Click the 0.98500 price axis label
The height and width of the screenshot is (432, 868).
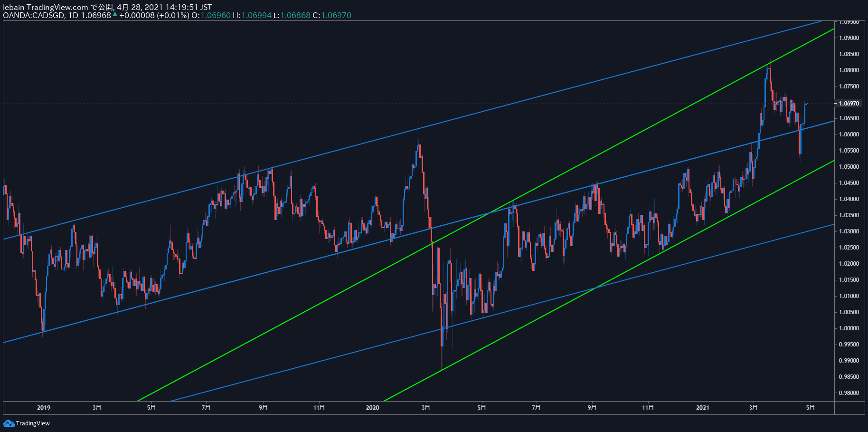click(x=849, y=377)
